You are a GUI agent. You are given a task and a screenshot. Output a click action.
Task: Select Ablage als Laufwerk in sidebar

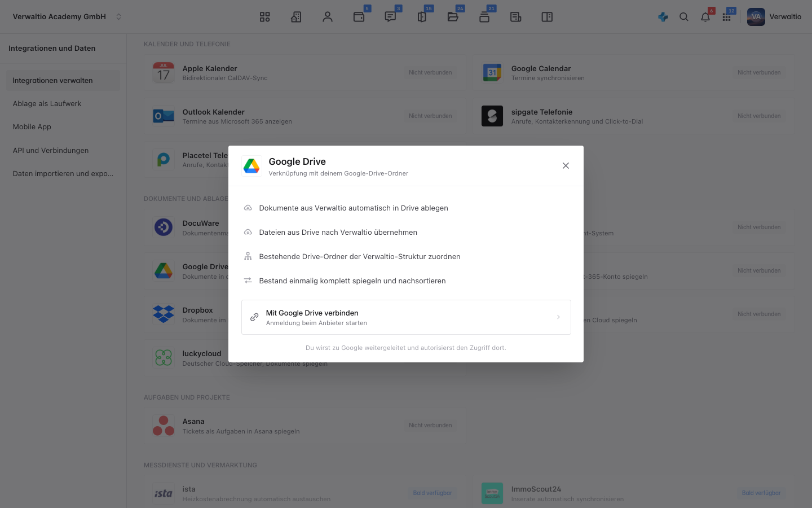(x=63, y=103)
